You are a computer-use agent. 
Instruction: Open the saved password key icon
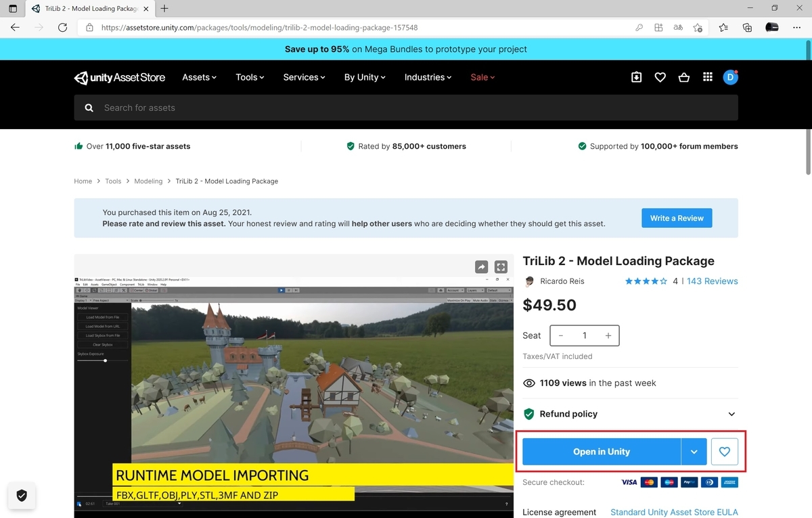[639, 28]
